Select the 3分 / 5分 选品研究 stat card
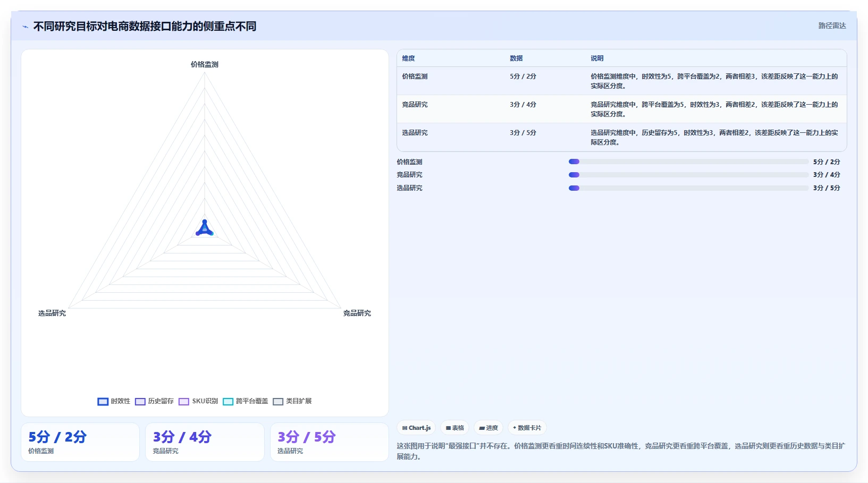This screenshot has width=868, height=483. (x=330, y=442)
